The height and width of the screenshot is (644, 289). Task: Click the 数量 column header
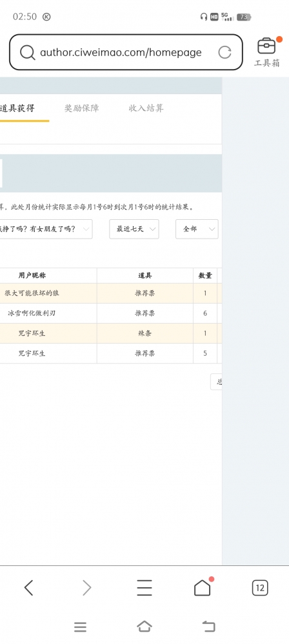[x=205, y=276]
